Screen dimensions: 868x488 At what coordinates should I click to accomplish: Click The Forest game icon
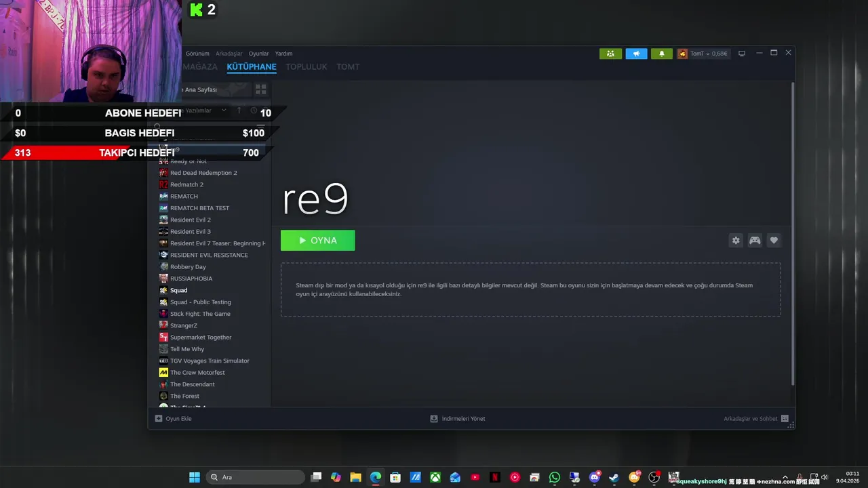coord(163,396)
